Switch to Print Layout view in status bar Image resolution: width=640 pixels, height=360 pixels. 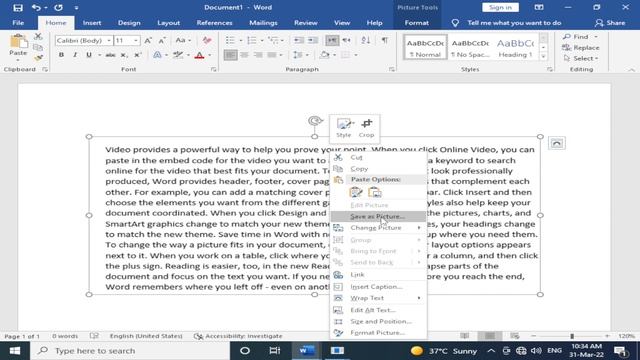pos(490,336)
